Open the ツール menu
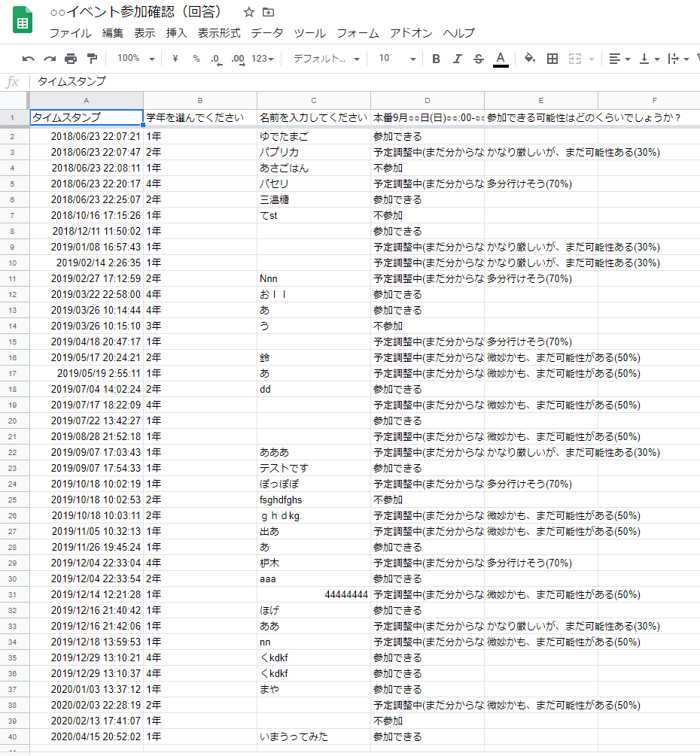The image size is (700, 756). tap(309, 33)
